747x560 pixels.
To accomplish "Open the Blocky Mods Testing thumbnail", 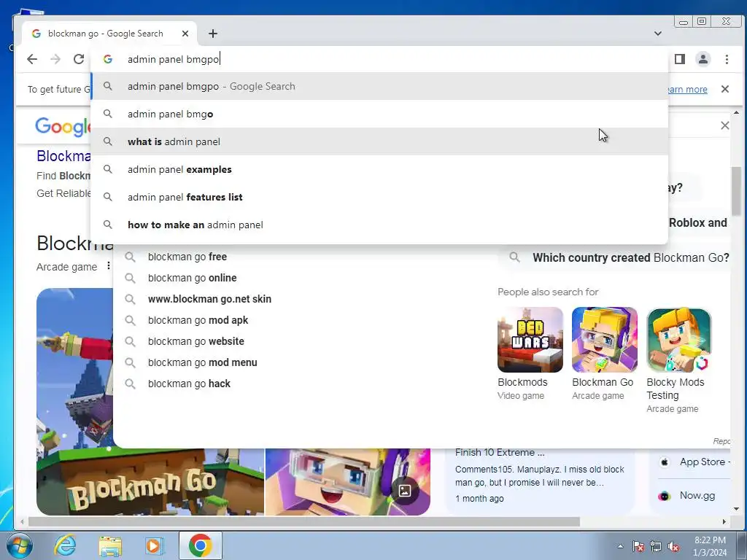I will (679, 340).
